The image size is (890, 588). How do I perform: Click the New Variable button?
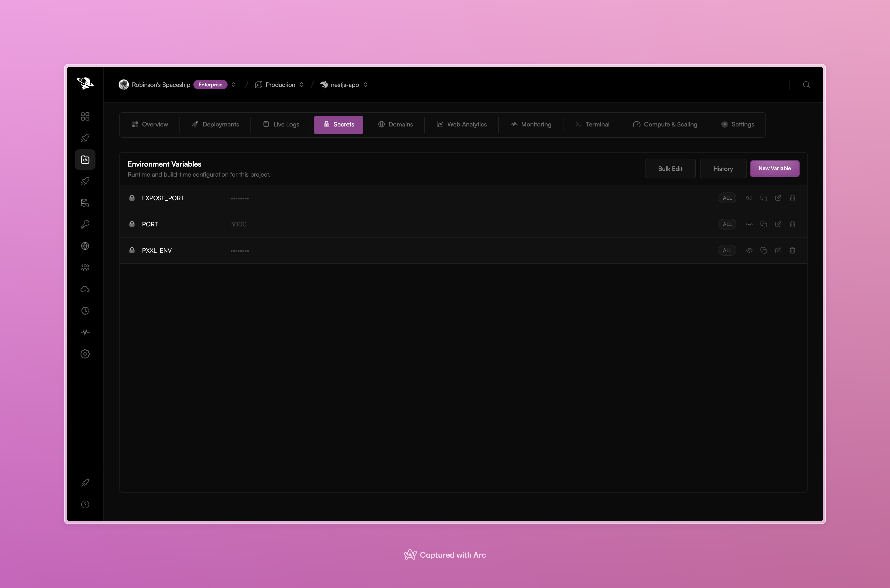(774, 168)
